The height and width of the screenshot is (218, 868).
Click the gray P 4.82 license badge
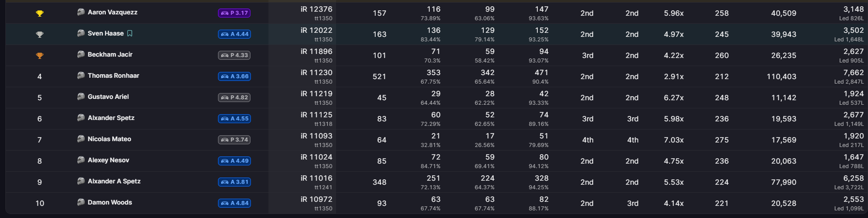point(234,98)
